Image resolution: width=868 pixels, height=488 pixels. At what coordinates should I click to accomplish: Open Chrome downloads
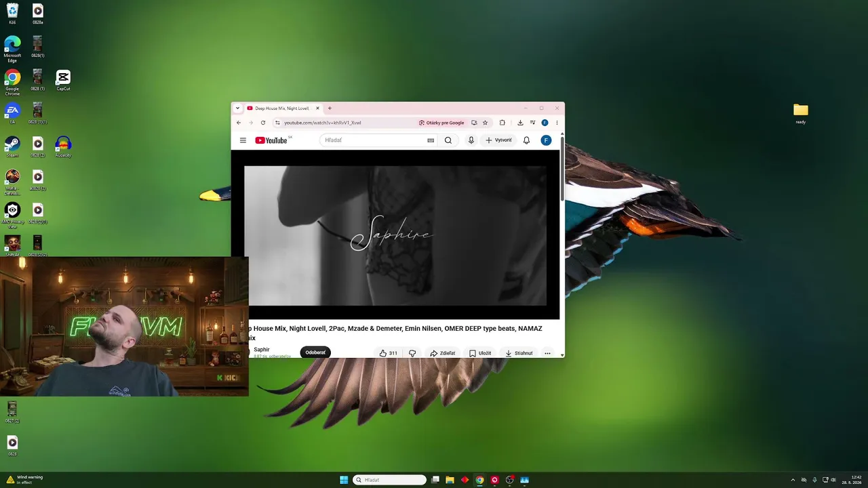pyautogui.click(x=520, y=123)
